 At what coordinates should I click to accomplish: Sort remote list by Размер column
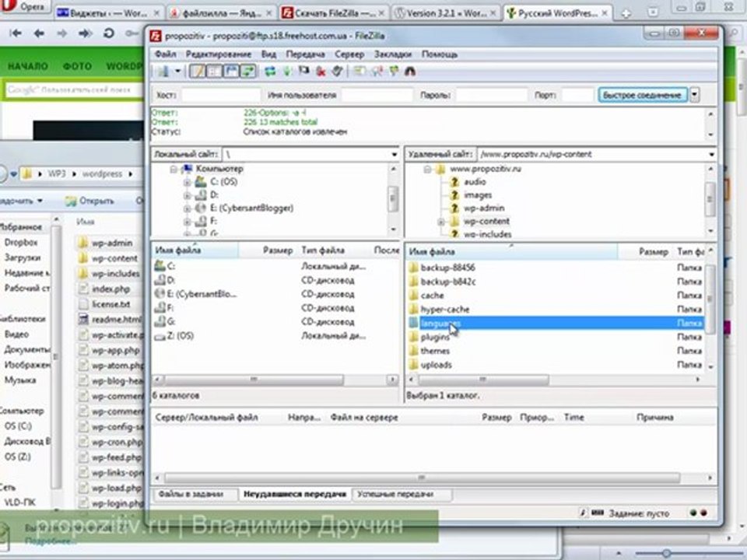tap(646, 251)
